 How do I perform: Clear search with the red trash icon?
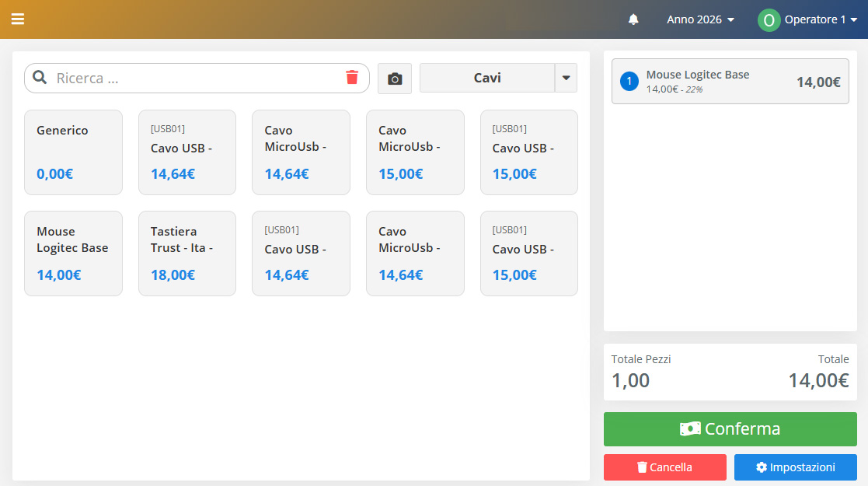coord(352,78)
